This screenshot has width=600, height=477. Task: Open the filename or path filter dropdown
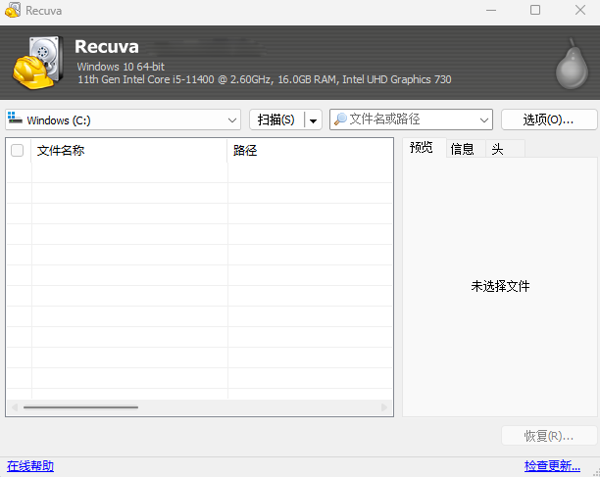(x=485, y=120)
